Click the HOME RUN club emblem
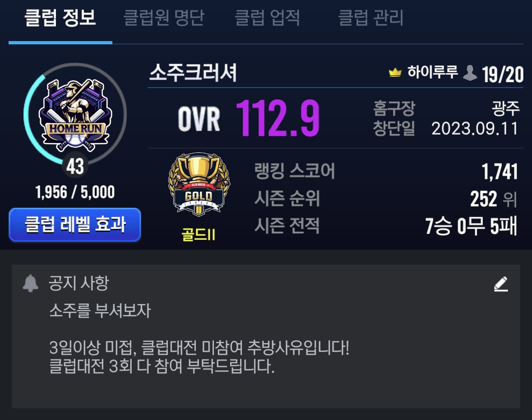Screen dimensions: 532x420 [75, 116]
